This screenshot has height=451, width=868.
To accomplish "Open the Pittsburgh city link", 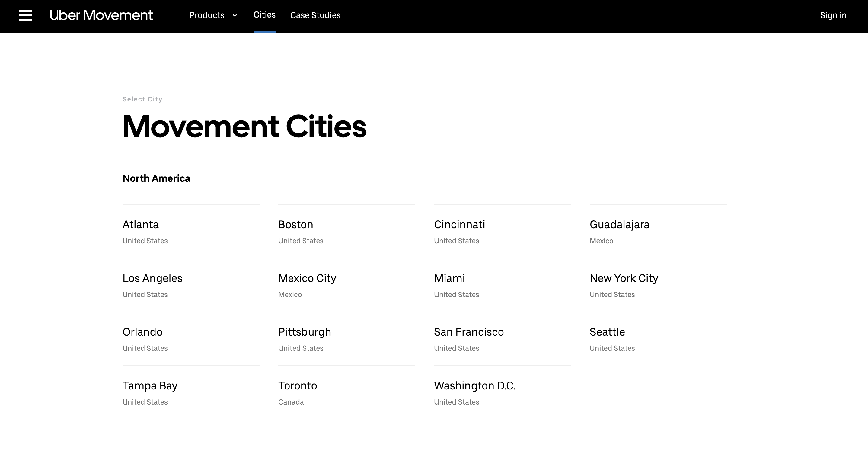I will pos(305,332).
